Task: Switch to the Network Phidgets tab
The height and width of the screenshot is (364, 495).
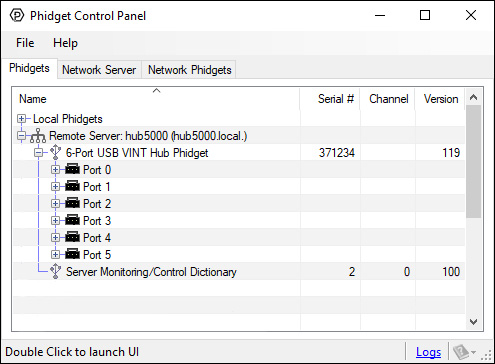Action: [x=189, y=70]
